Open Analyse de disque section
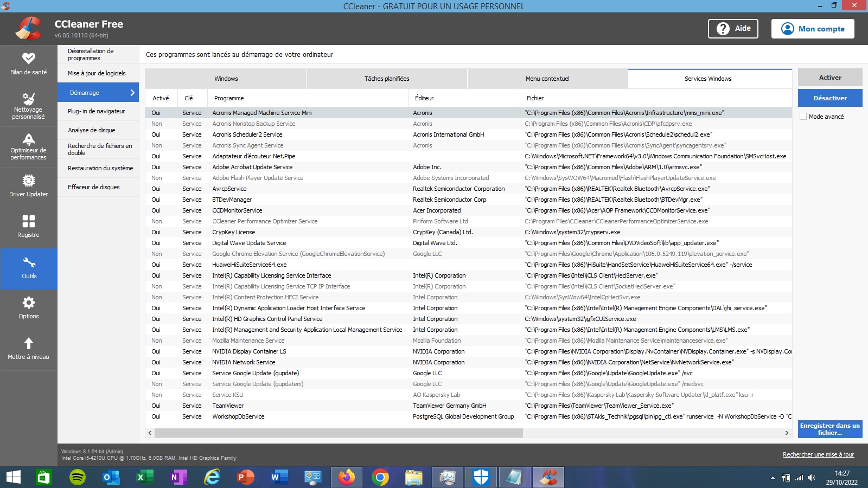This screenshot has height=488, width=868. [x=98, y=130]
